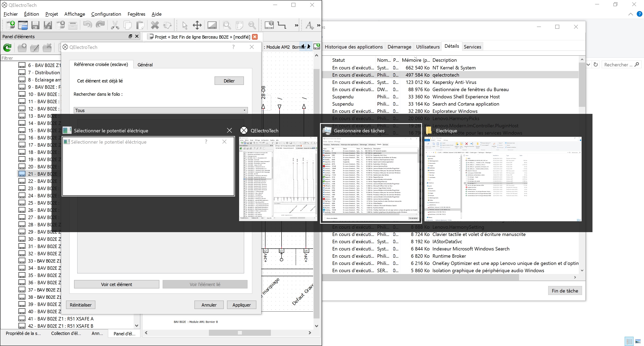Reload the elements panel with green arrow
The height and width of the screenshot is (346, 644).
pyautogui.click(x=7, y=47)
